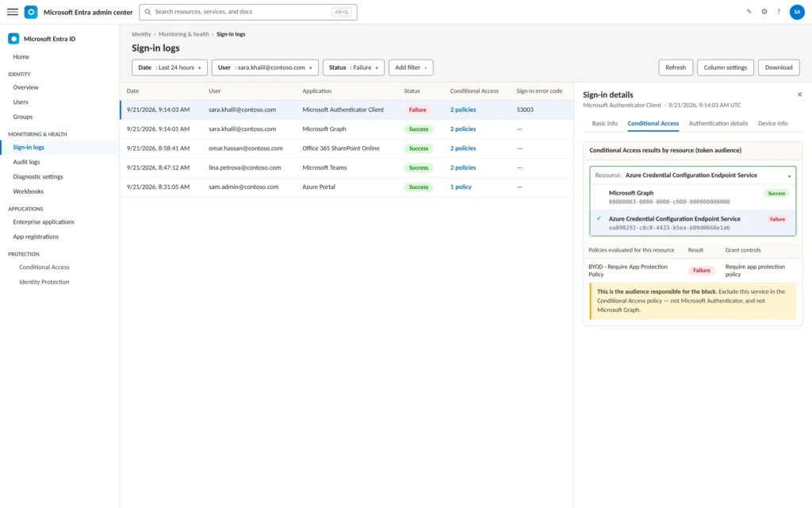Click the Refresh button

point(676,67)
